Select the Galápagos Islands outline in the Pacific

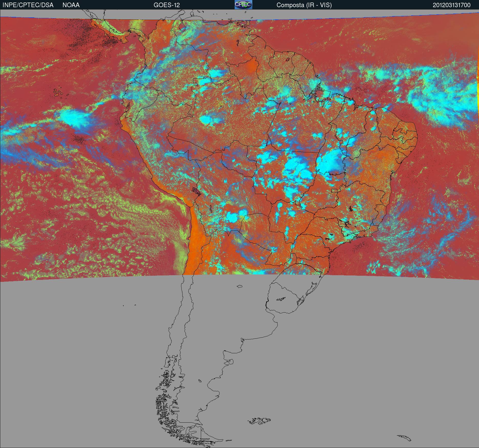(58, 93)
